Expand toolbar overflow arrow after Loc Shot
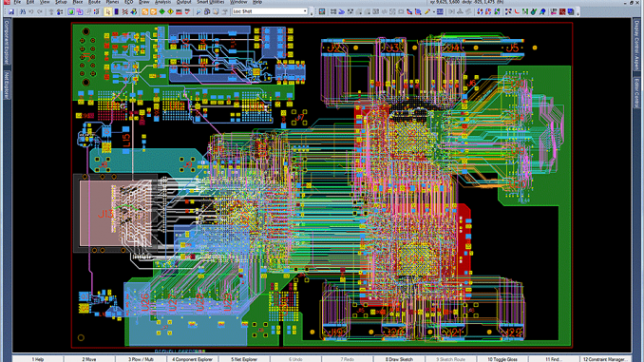Image resolution: width=644 pixels, height=362 pixels. pyautogui.click(x=312, y=13)
